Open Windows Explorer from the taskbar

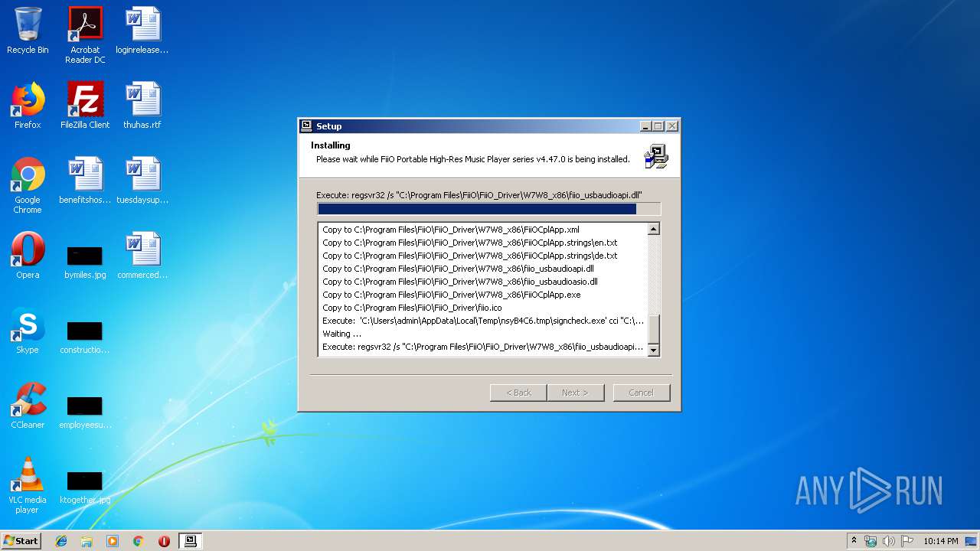coord(87,541)
